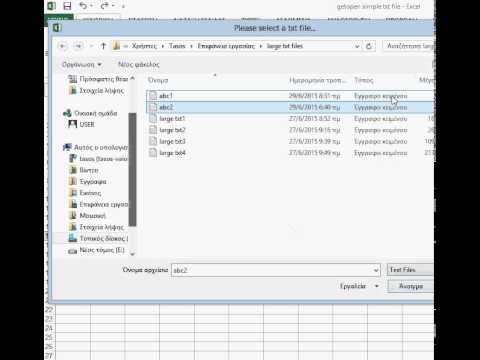
Task: Refresh the folder view
Action: coord(369,46)
